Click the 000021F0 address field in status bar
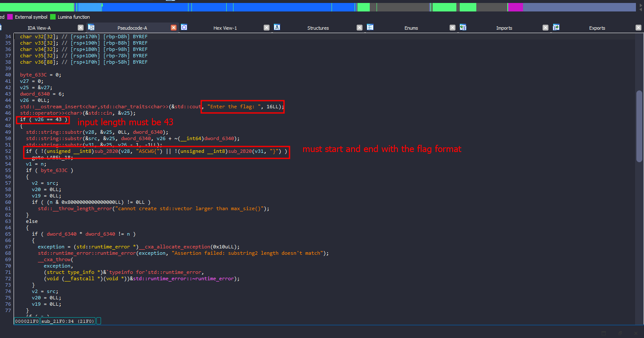 point(27,321)
